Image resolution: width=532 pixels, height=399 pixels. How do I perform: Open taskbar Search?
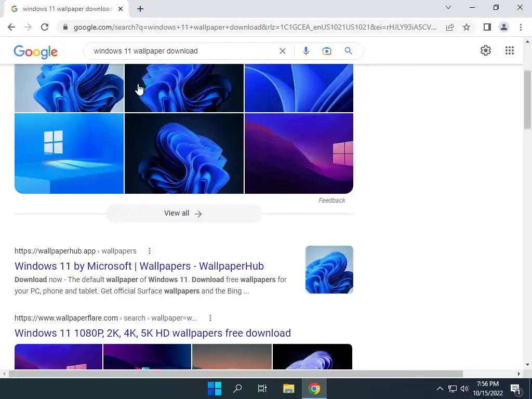pos(237,389)
